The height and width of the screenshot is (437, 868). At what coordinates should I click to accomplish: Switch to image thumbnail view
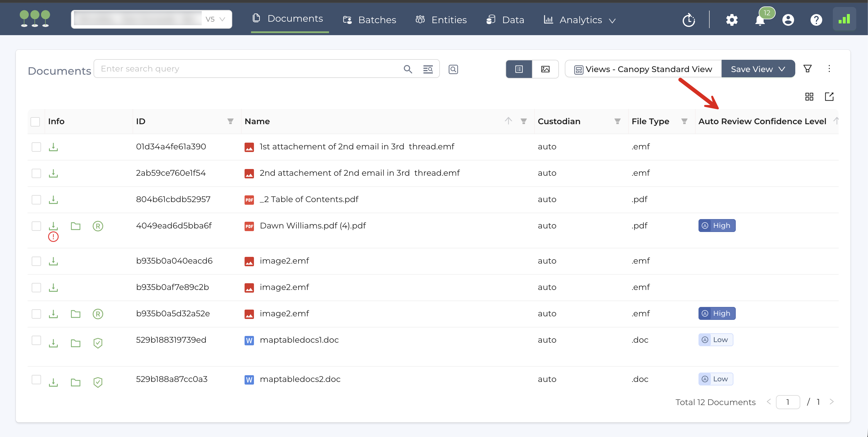click(x=545, y=69)
